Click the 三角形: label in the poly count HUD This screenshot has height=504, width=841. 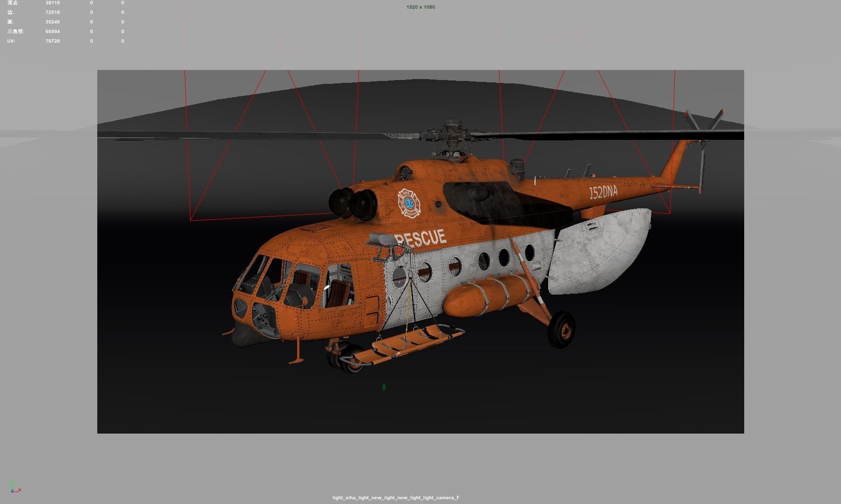click(16, 32)
